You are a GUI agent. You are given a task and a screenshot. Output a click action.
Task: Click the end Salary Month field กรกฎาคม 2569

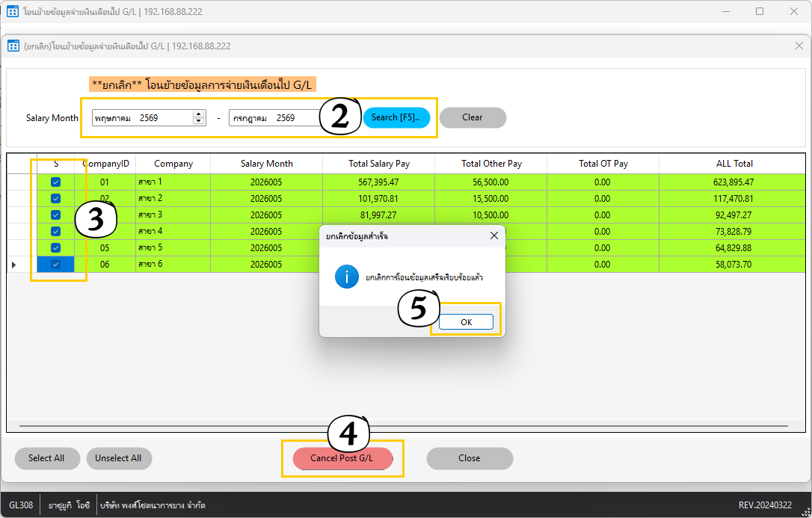[274, 118]
